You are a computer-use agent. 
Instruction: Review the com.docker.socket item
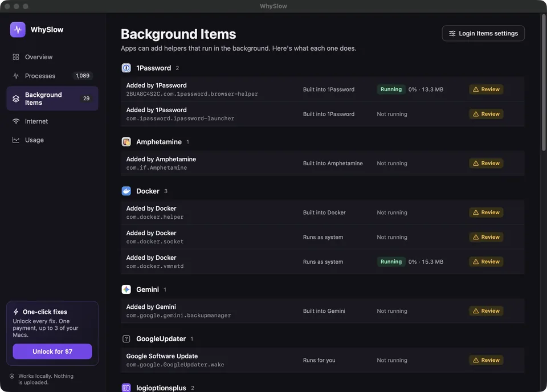pyautogui.click(x=486, y=237)
